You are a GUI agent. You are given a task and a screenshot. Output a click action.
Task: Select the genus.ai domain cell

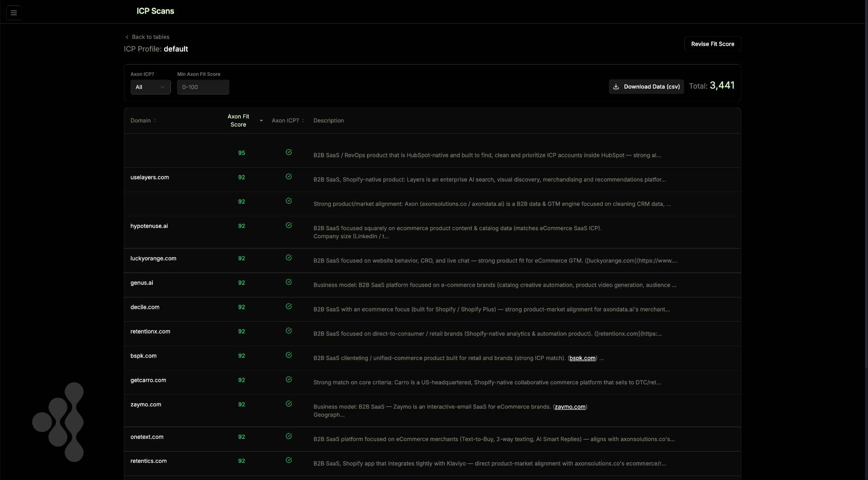pos(142,283)
